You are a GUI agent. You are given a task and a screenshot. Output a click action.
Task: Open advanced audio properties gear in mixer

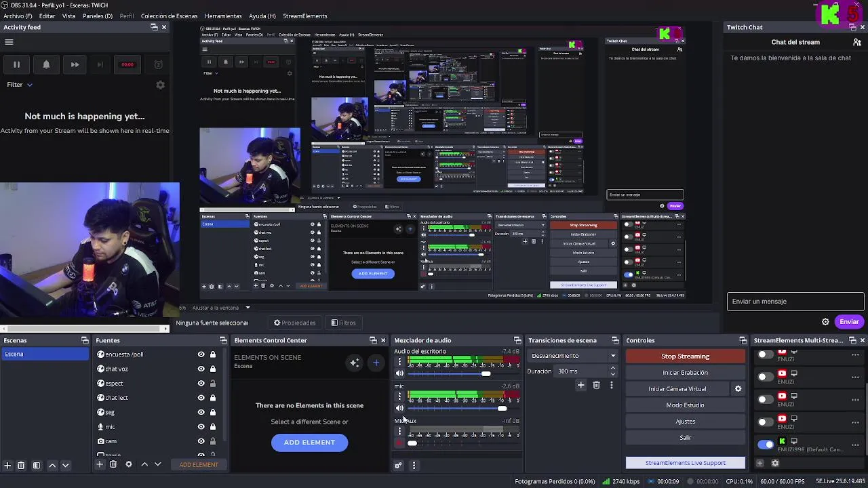tap(398, 466)
